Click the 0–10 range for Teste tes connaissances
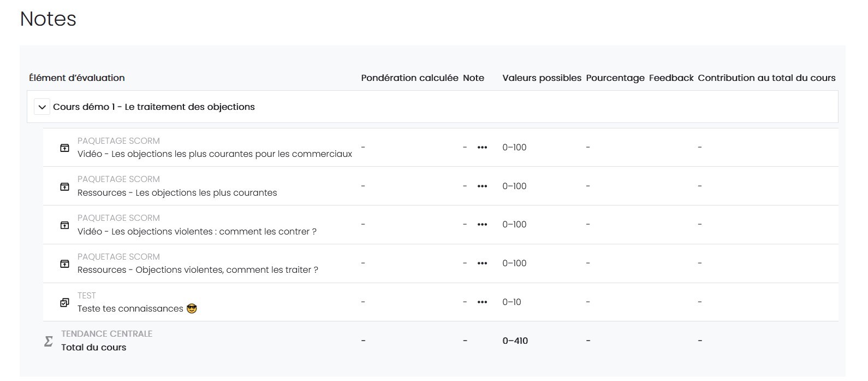The image size is (868, 381). tap(512, 302)
